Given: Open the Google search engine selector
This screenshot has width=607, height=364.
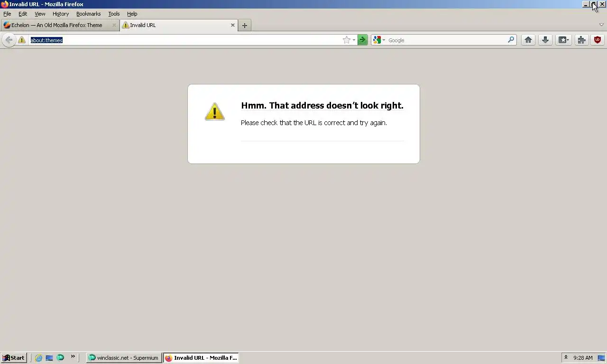Looking at the screenshot, I should pyautogui.click(x=379, y=40).
